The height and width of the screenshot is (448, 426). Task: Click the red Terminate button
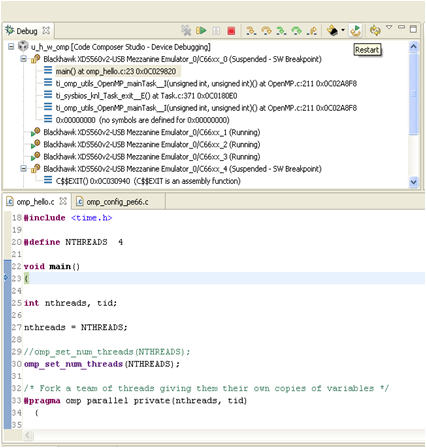coord(231,31)
